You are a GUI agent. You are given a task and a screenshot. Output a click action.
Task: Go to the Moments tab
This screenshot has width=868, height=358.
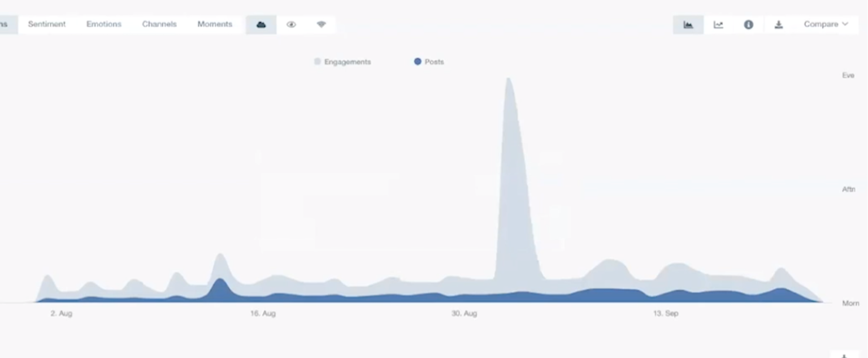pos(215,24)
